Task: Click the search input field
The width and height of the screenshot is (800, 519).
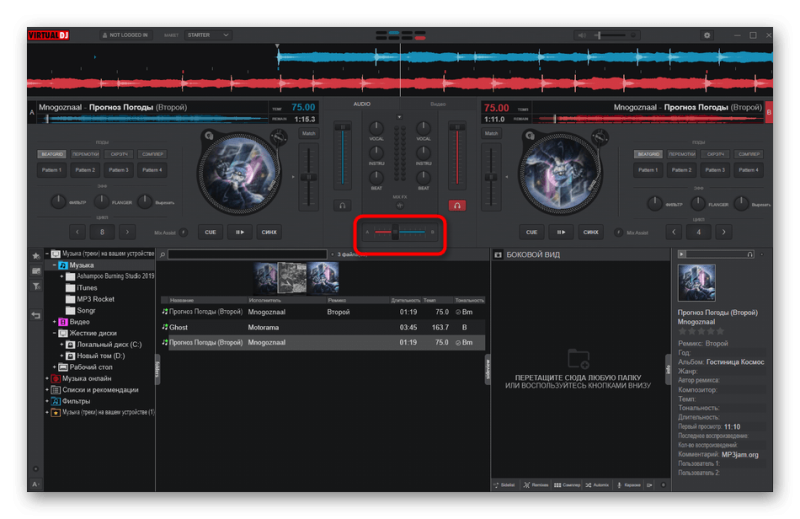Action: (247, 254)
